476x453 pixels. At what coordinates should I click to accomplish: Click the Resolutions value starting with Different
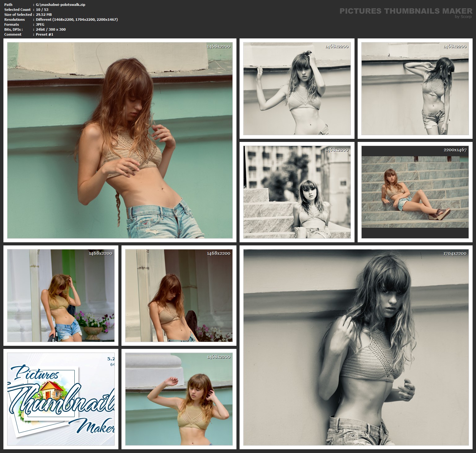click(x=77, y=20)
